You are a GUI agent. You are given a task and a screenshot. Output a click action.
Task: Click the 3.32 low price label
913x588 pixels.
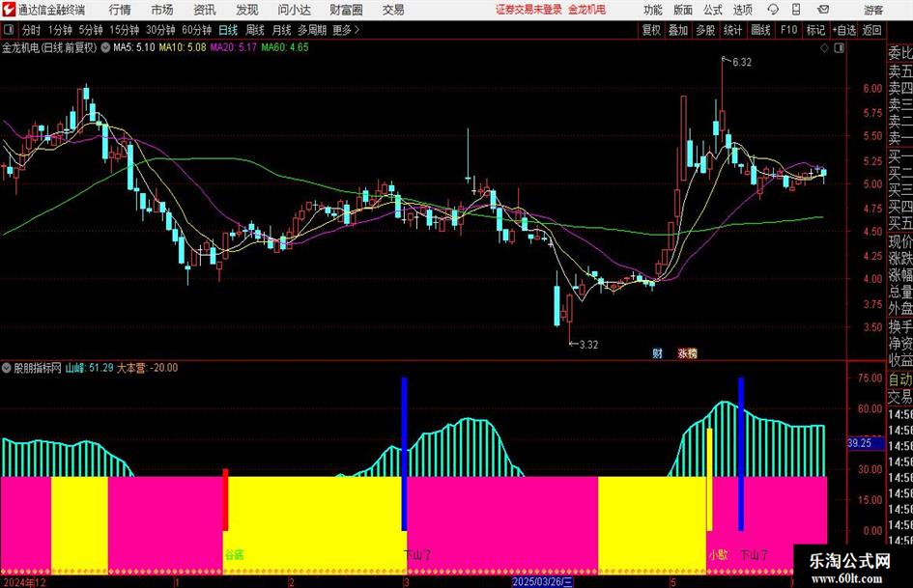(x=588, y=345)
